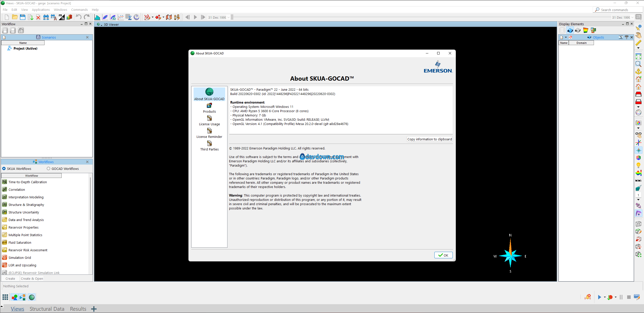Open the Applications menu
Viewport: 644px width, 313px height.
(x=41, y=10)
